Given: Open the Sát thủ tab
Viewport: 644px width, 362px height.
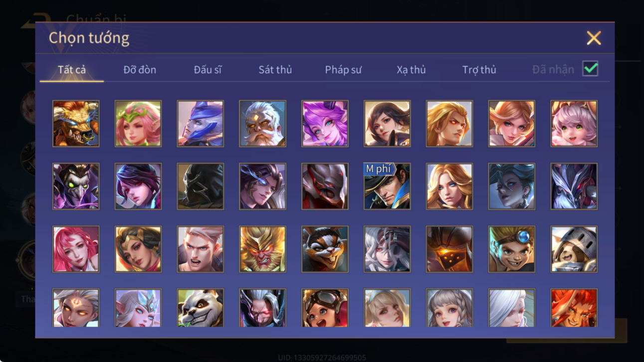Looking at the screenshot, I should click(x=275, y=70).
